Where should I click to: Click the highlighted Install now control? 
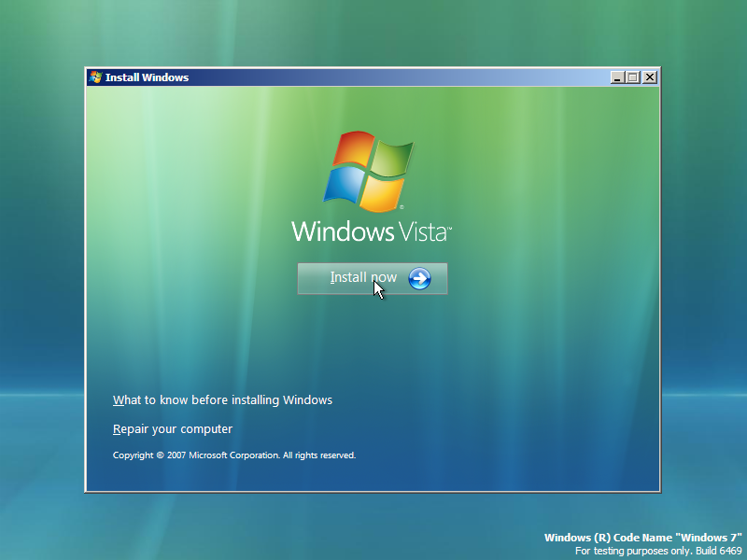click(372, 278)
